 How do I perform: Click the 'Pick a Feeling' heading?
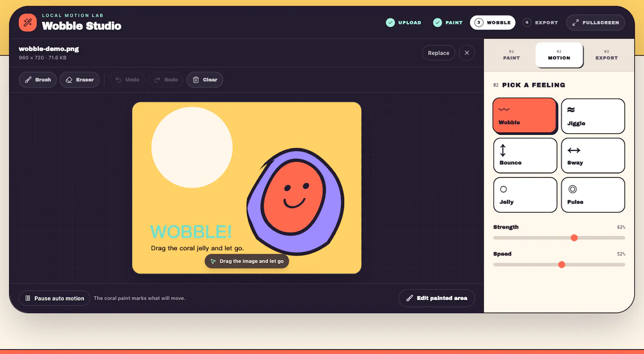(x=534, y=85)
